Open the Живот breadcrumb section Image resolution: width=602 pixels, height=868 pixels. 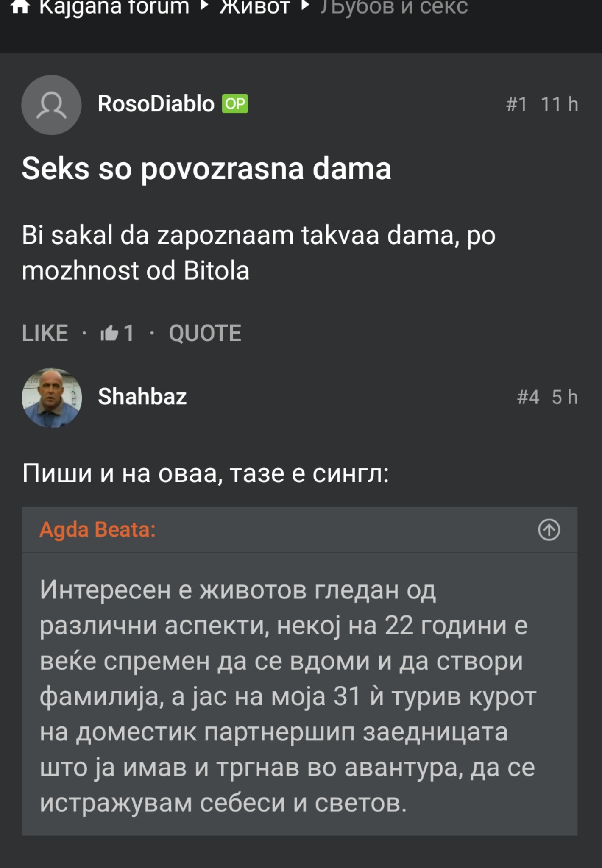pyautogui.click(x=255, y=7)
